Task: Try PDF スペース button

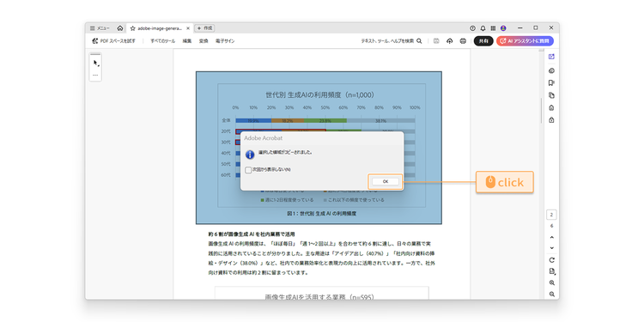Action: (113, 40)
